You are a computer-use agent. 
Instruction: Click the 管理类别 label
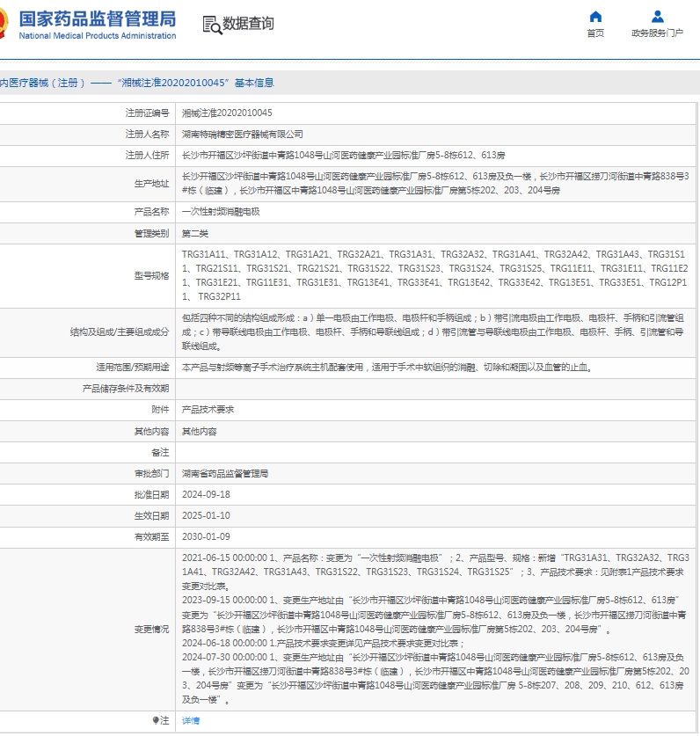[151, 233]
